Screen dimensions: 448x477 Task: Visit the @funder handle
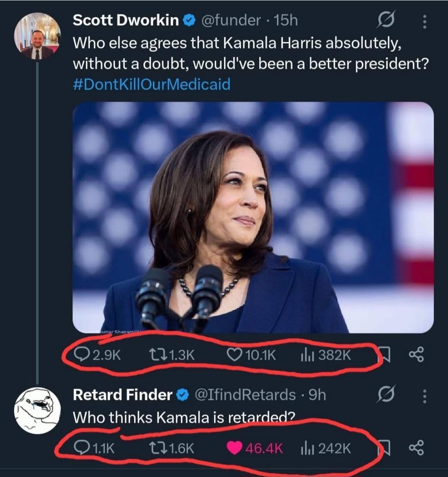[x=231, y=20]
